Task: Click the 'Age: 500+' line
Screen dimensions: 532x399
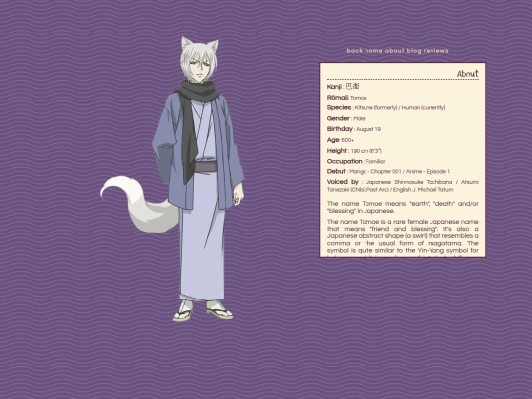Action: pos(340,140)
